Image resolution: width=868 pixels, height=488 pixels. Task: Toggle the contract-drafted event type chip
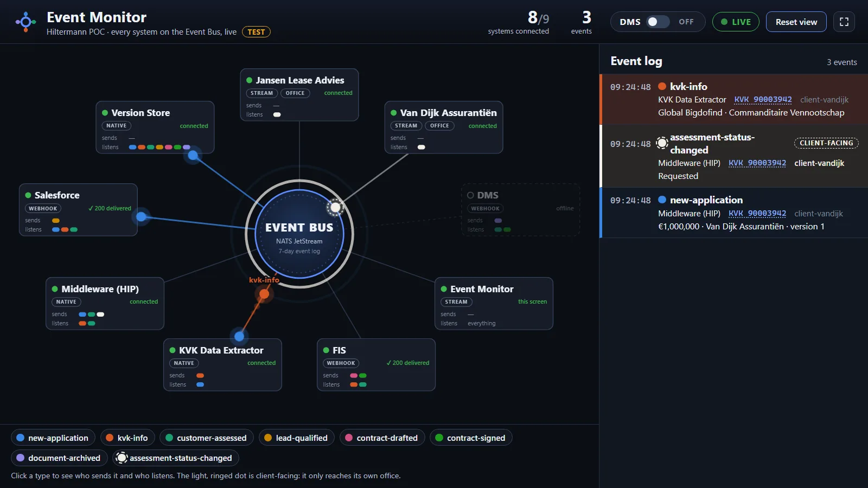pos(382,438)
